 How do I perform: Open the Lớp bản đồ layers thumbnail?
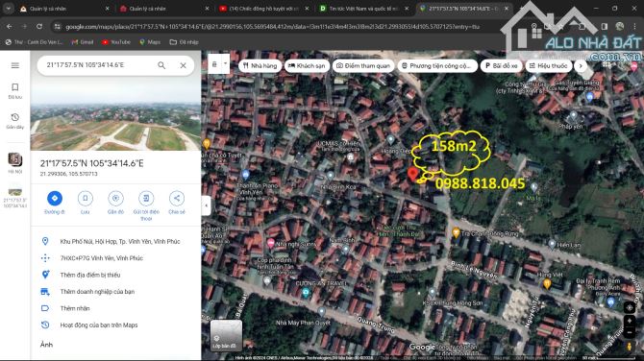(x=226, y=336)
